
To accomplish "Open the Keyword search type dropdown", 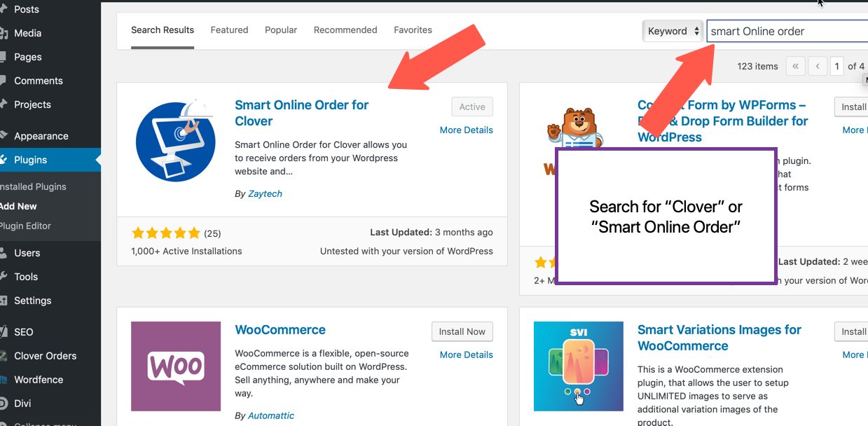I will 673,31.
